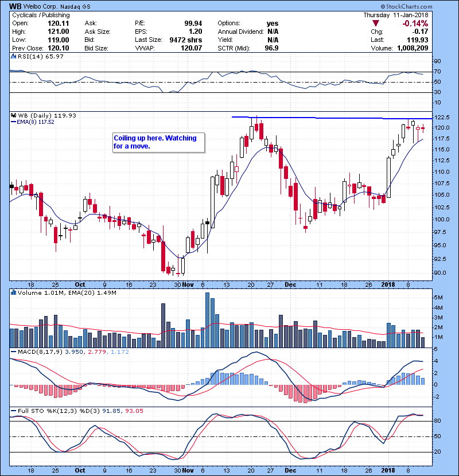This screenshot has width=459, height=476.
Task: Click the date 'Thursday 11-Jan-2018'
Action: click(x=396, y=15)
